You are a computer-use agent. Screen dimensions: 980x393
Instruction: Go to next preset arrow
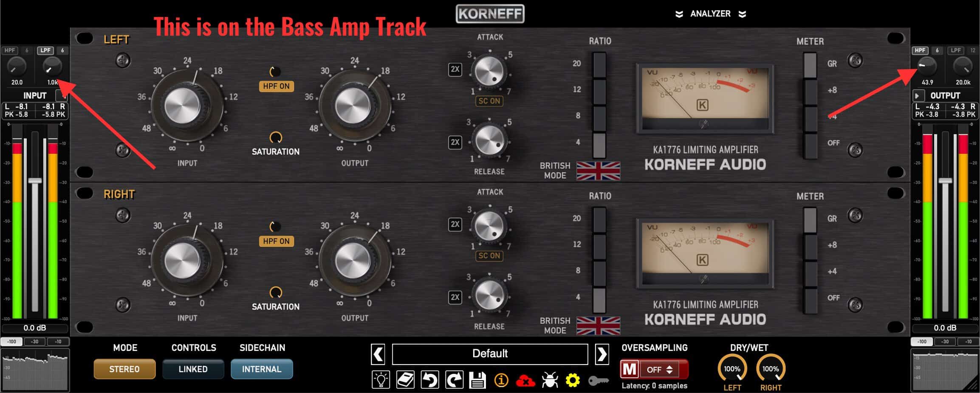602,354
